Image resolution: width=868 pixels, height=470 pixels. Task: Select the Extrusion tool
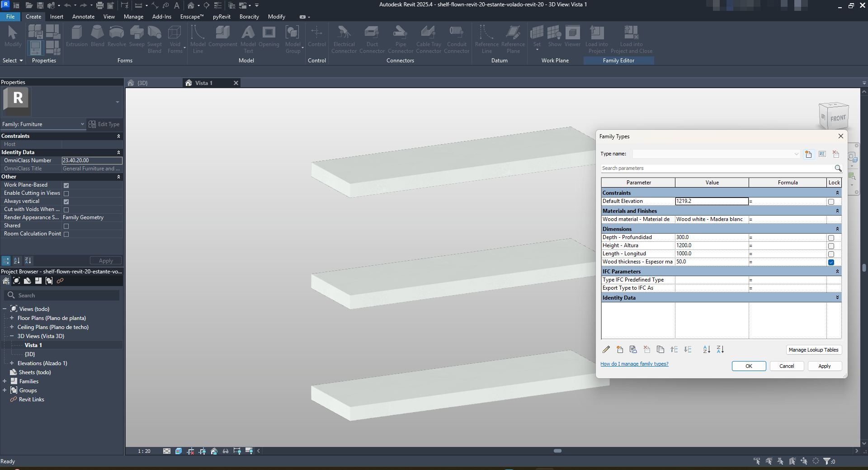(x=76, y=36)
